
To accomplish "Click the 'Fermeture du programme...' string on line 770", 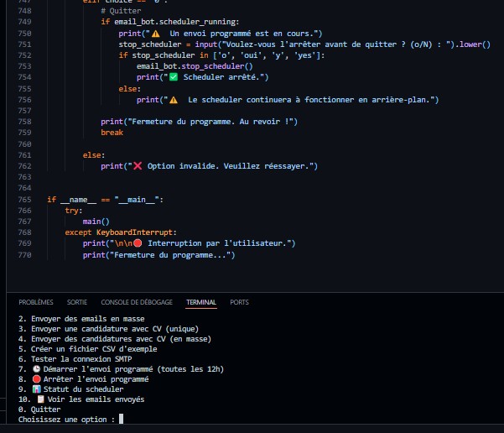I will tap(170, 255).
